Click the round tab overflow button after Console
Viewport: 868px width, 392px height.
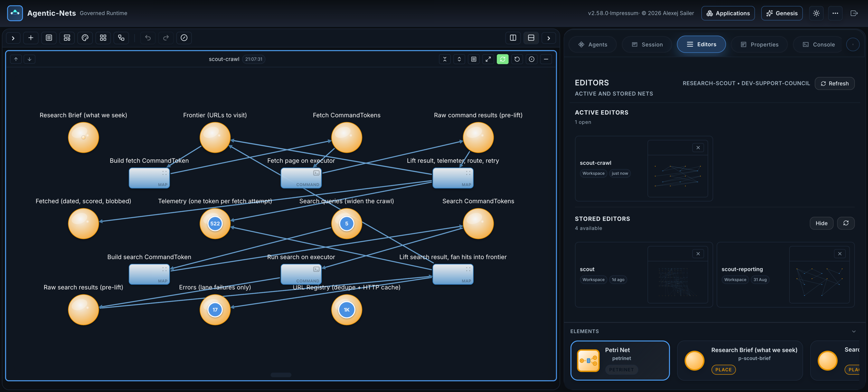point(853,44)
